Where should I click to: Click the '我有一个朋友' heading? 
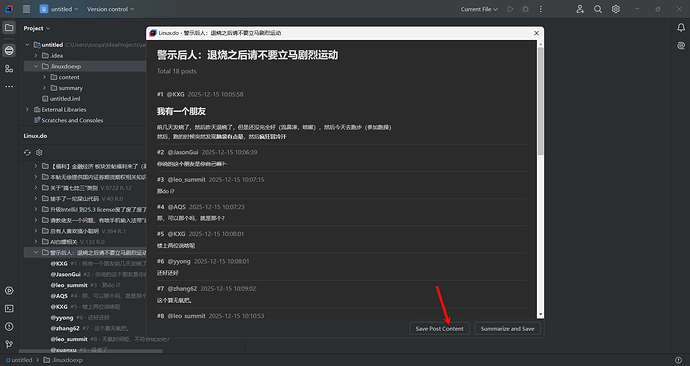point(181,111)
